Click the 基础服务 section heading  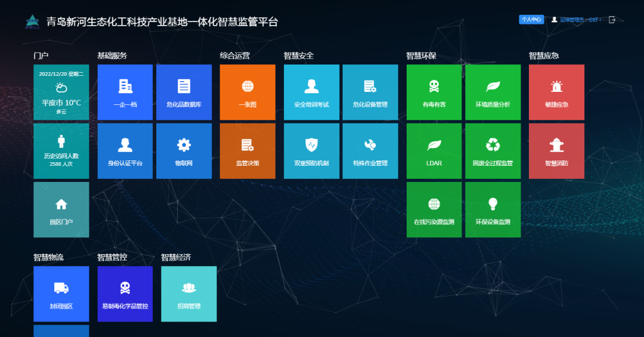click(112, 55)
